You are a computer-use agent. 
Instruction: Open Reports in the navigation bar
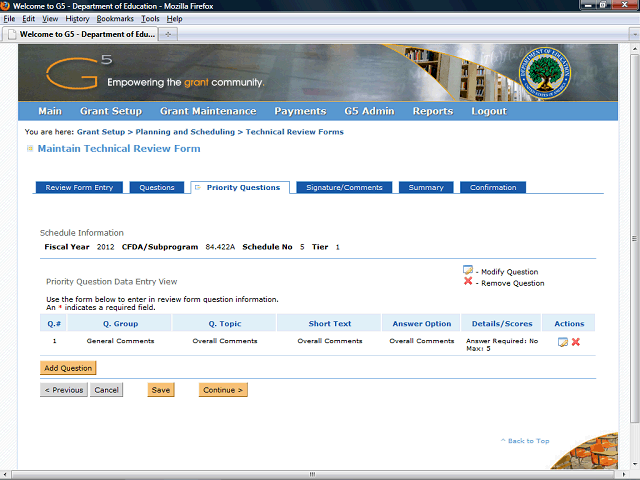[x=433, y=111]
